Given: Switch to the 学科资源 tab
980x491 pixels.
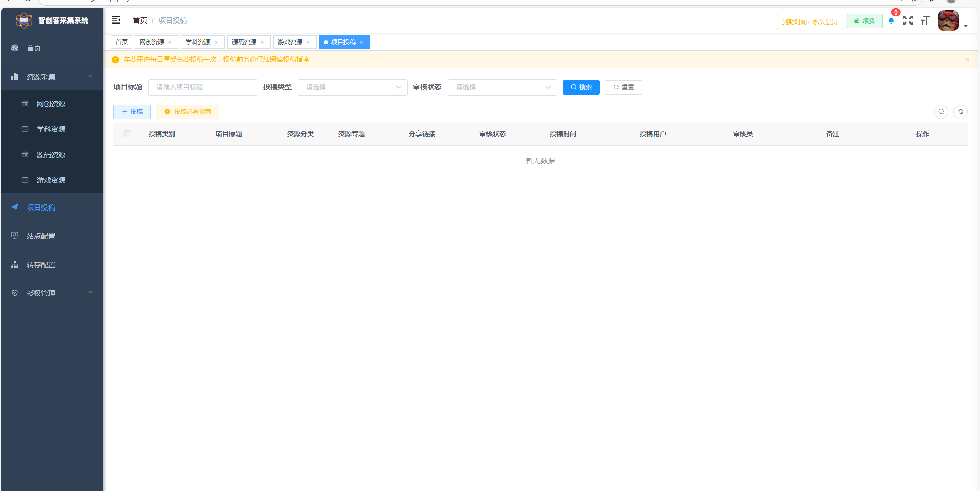Looking at the screenshot, I should tap(199, 41).
